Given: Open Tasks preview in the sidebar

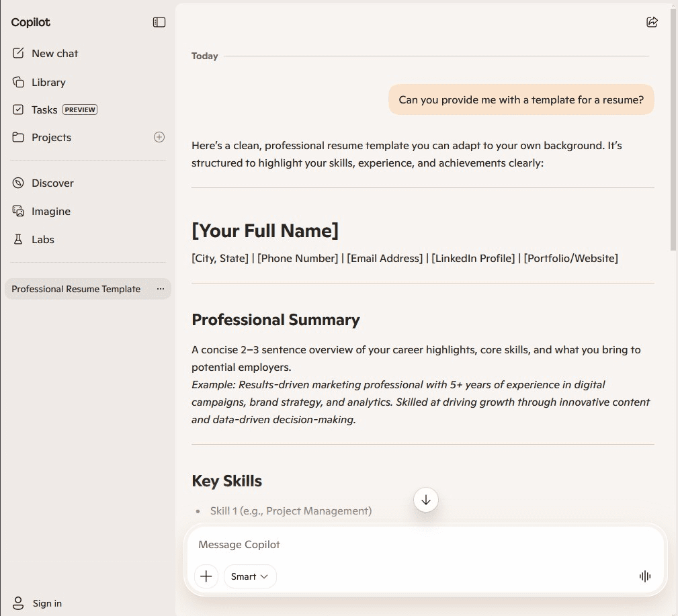Looking at the screenshot, I should coord(55,109).
